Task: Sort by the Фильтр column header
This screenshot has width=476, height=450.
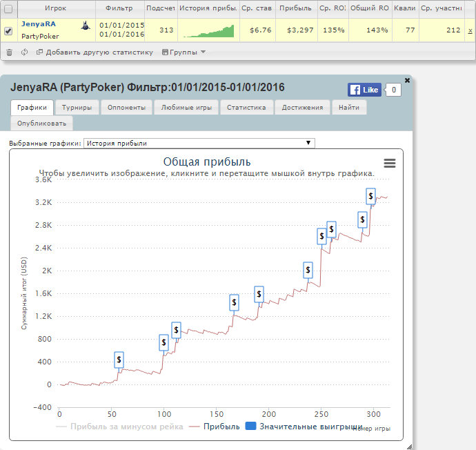Action: click(x=120, y=9)
